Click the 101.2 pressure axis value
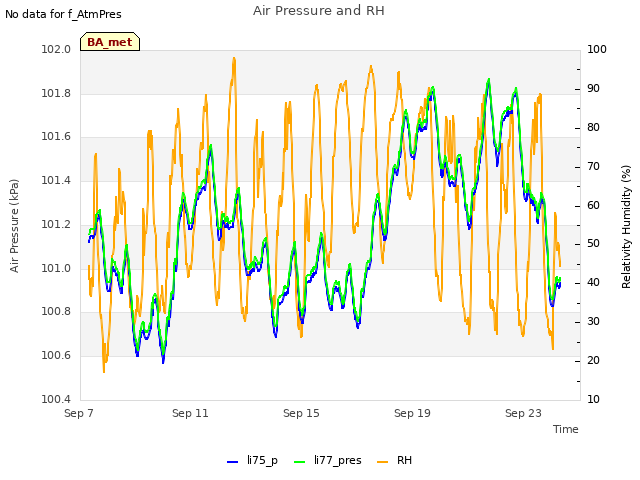This screenshot has width=640, height=480. [56, 224]
